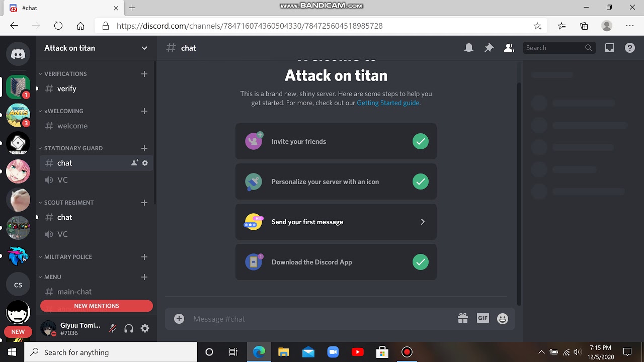Viewport: 644px width, 362px height.
Task: Go to browser home page
Action: [80, 26]
